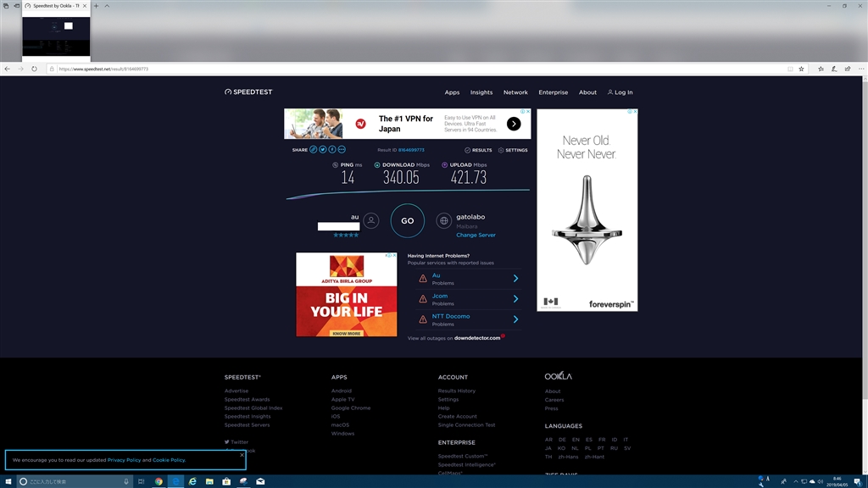This screenshot has width=868, height=488.
Task: Open reading view icon in address bar
Action: coord(790,69)
